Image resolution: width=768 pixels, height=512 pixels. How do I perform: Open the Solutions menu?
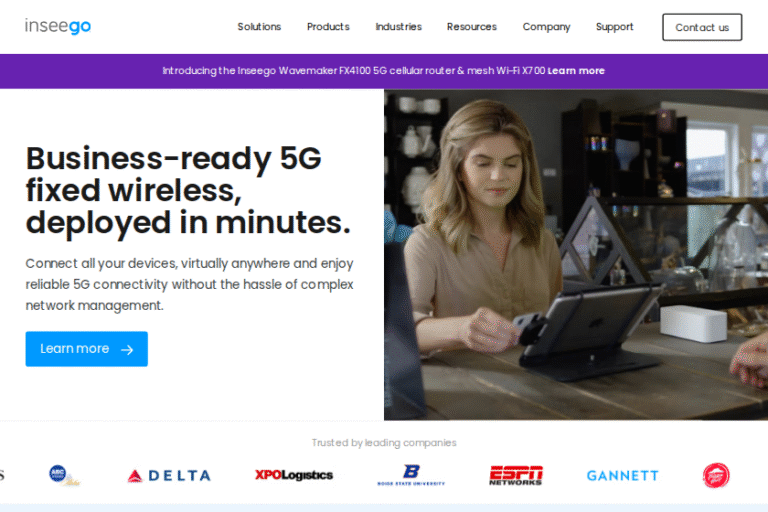259,27
